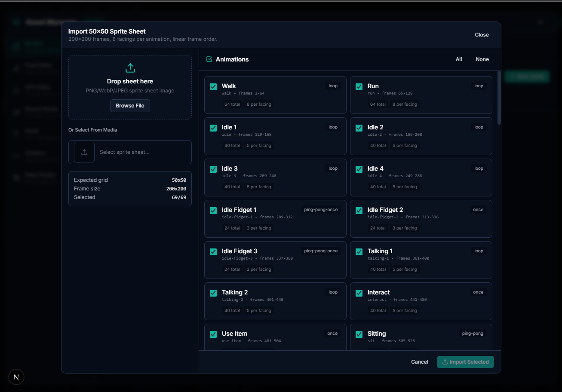Uncheck Idle Fidget 1 checkbox
This screenshot has width=562, height=392.
(213, 211)
